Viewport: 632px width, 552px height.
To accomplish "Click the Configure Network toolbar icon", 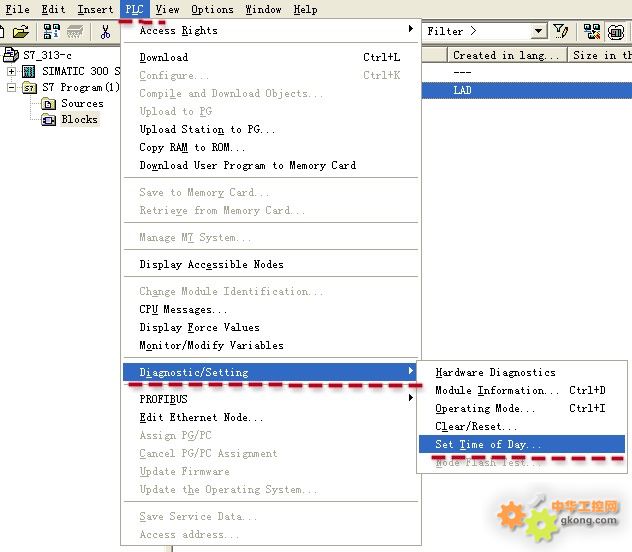I will click(592, 31).
